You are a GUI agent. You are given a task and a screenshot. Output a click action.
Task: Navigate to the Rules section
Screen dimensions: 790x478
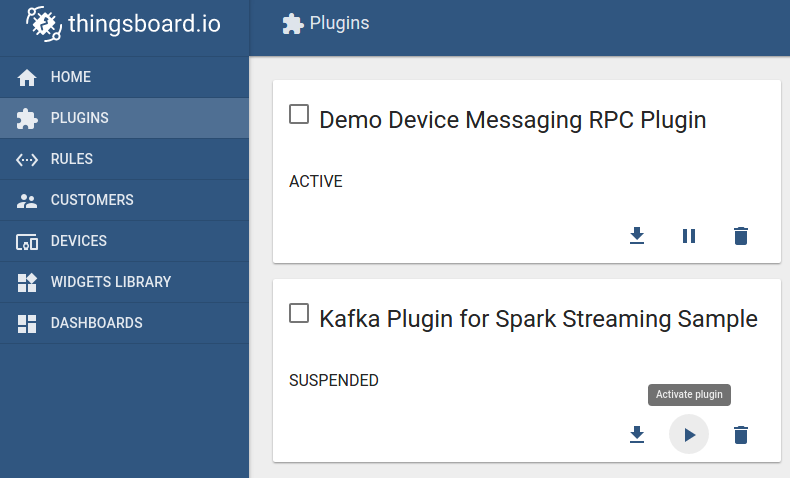[71, 159]
